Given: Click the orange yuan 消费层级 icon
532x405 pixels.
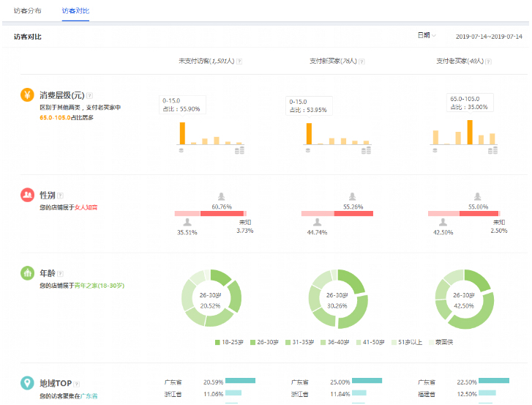Looking at the screenshot, I should click(27, 94).
